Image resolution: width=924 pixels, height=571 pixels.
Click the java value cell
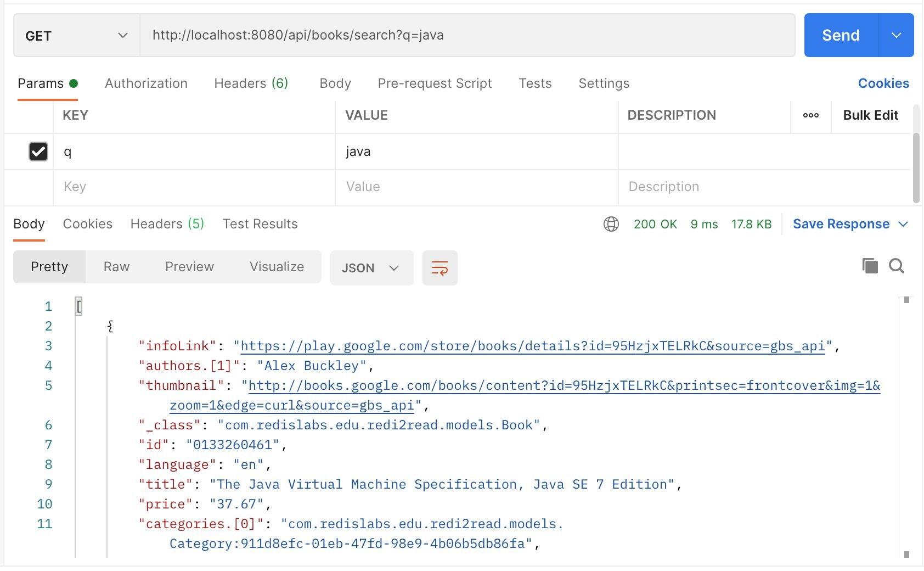pos(476,152)
